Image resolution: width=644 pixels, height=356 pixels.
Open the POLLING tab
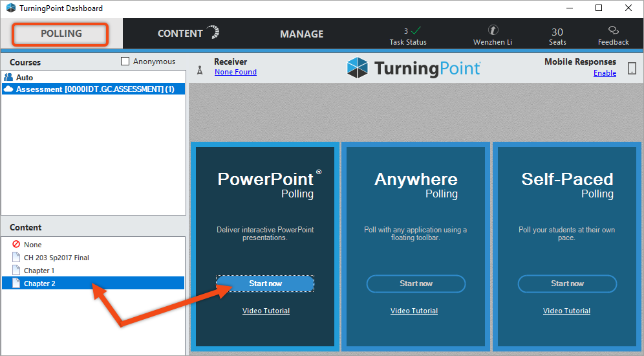[x=61, y=34]
